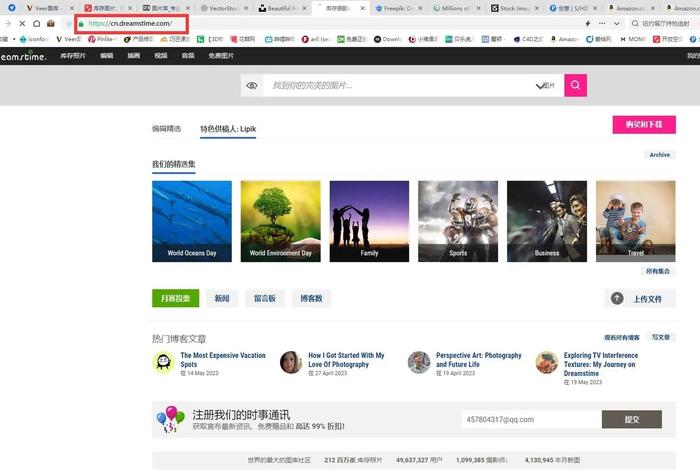Screen dimensions: 700x470
Task: Open the 免费图片 menu
Action: pos(221,56)
